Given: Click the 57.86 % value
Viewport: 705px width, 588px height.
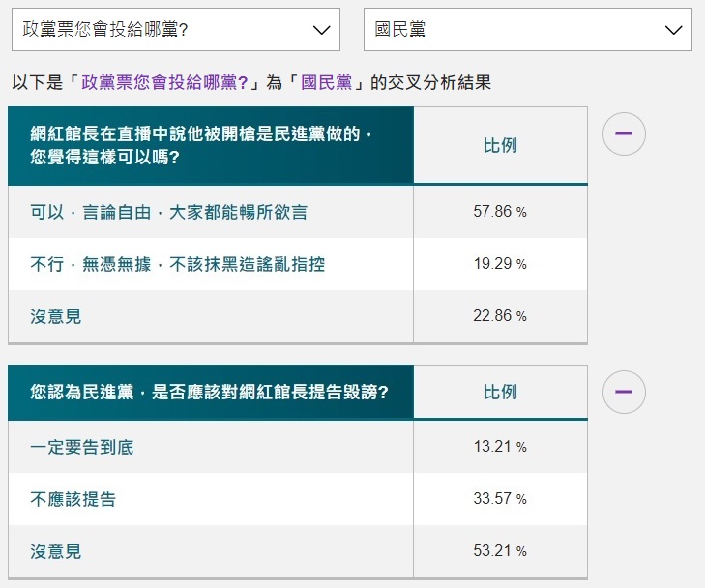Looking at the screenshot, I should pyautogui.click(x=500, y=211).
